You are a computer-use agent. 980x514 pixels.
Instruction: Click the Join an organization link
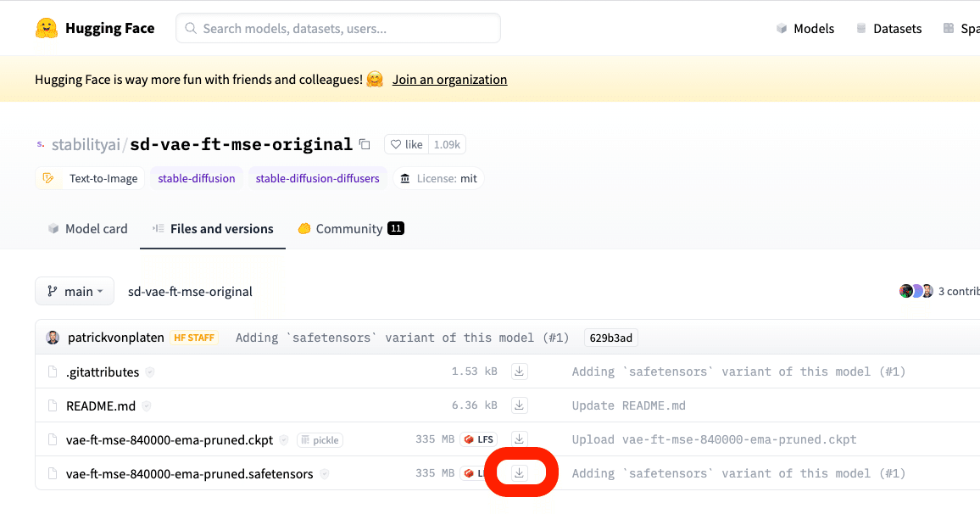point(449,80)
